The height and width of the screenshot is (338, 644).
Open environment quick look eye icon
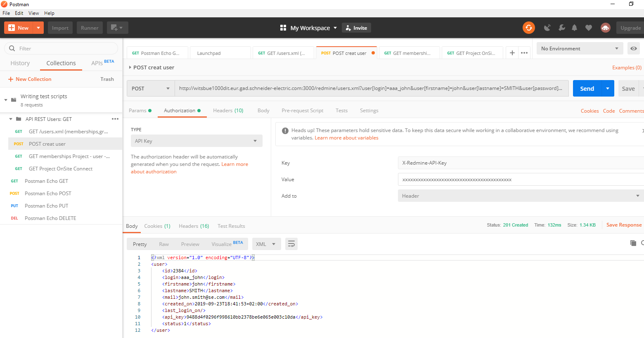click(633, 48)
